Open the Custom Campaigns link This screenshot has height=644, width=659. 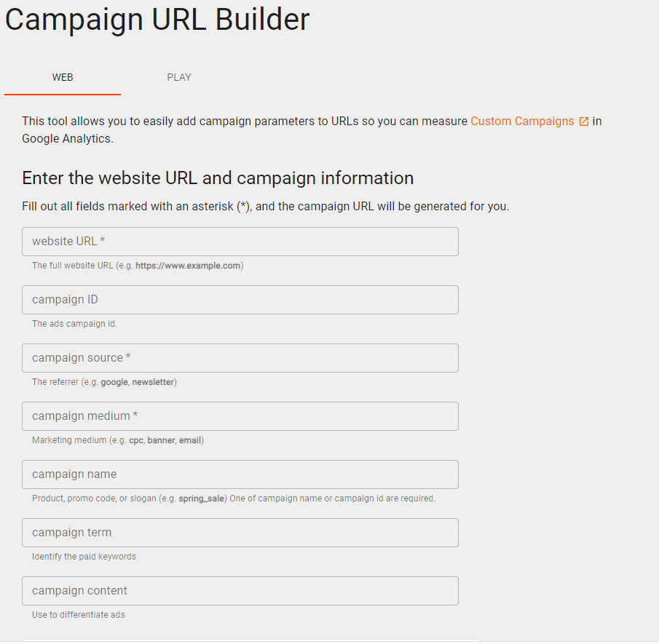pyautogui.click(x=522, y=121)
